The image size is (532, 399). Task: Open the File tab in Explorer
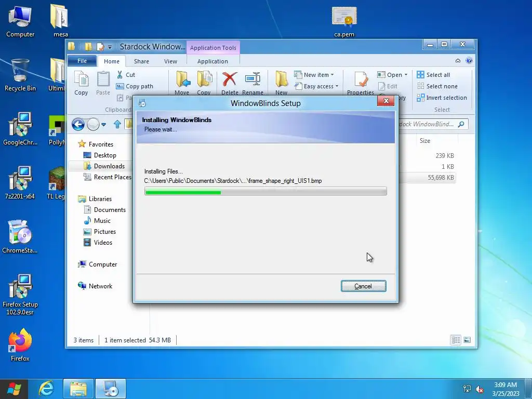82,61
